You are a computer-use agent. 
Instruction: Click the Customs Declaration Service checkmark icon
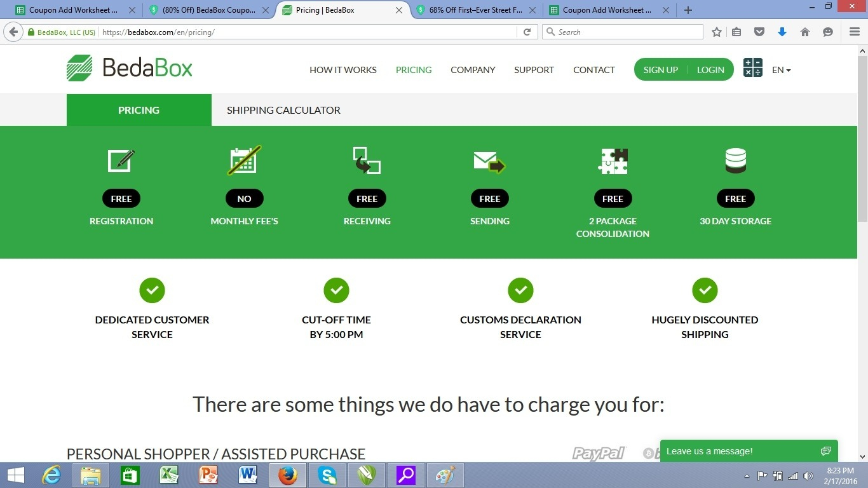coord(520,290)
